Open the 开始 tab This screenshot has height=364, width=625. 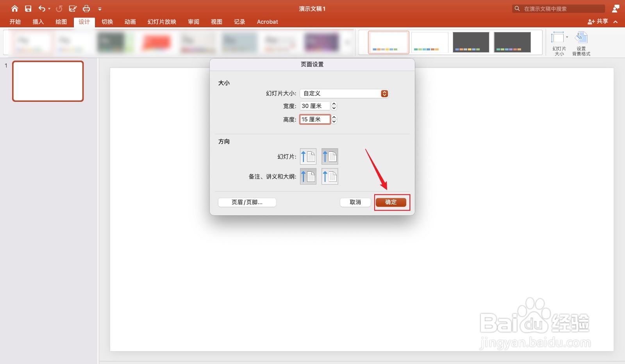[x=15, y=22]
